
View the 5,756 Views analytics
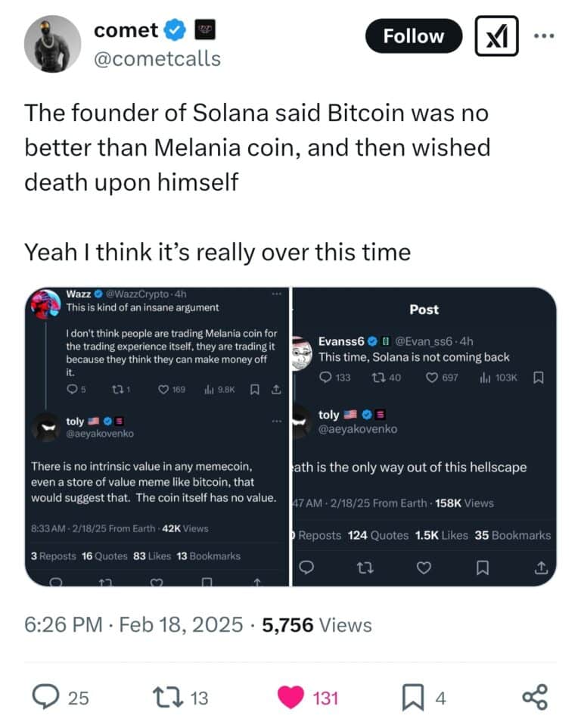(317, 625)
